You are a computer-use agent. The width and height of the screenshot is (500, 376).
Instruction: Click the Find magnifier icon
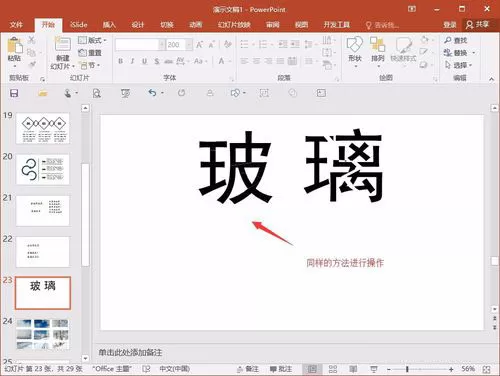pos(448,40)
